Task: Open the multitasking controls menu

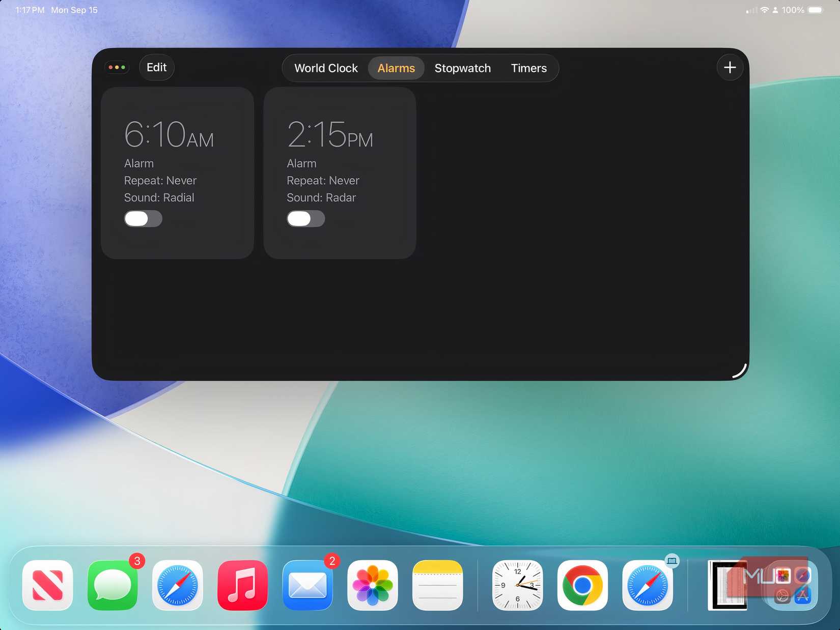Action: coord(117,67)
